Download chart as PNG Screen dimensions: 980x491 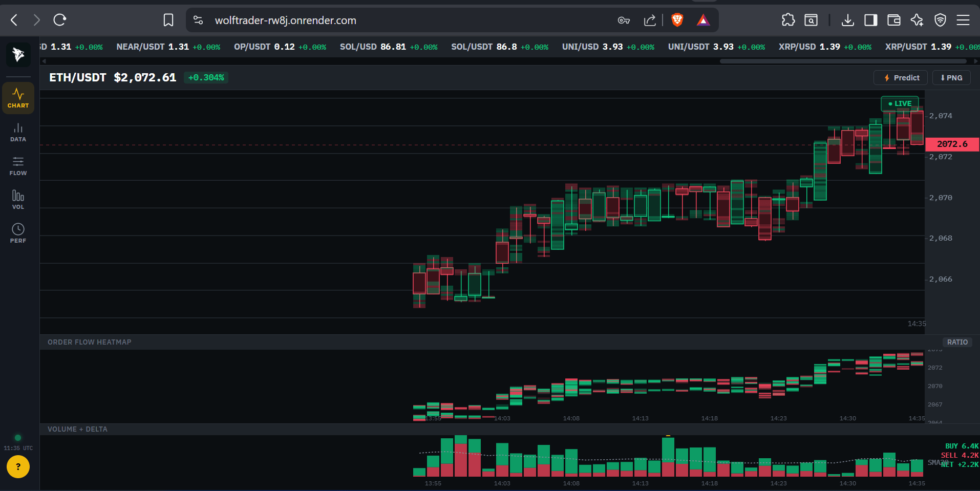click(951, 77)
